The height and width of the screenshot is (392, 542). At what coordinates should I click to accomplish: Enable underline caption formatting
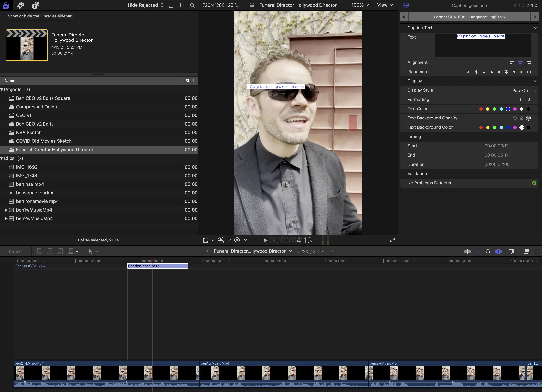pyautogui.click(x=529, y=100)
